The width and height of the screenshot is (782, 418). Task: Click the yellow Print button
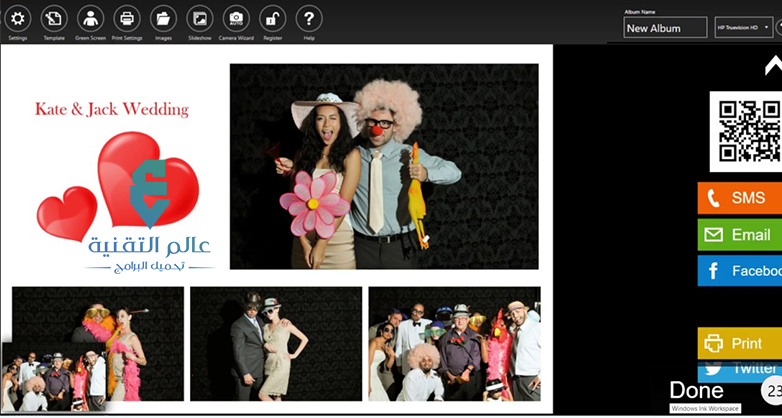[740, 343]
